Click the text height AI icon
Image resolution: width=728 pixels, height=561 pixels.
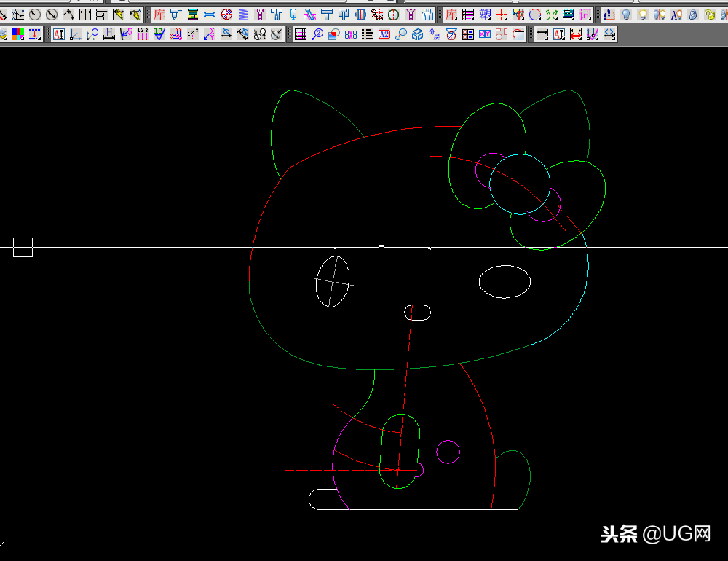tap(59, 34)
